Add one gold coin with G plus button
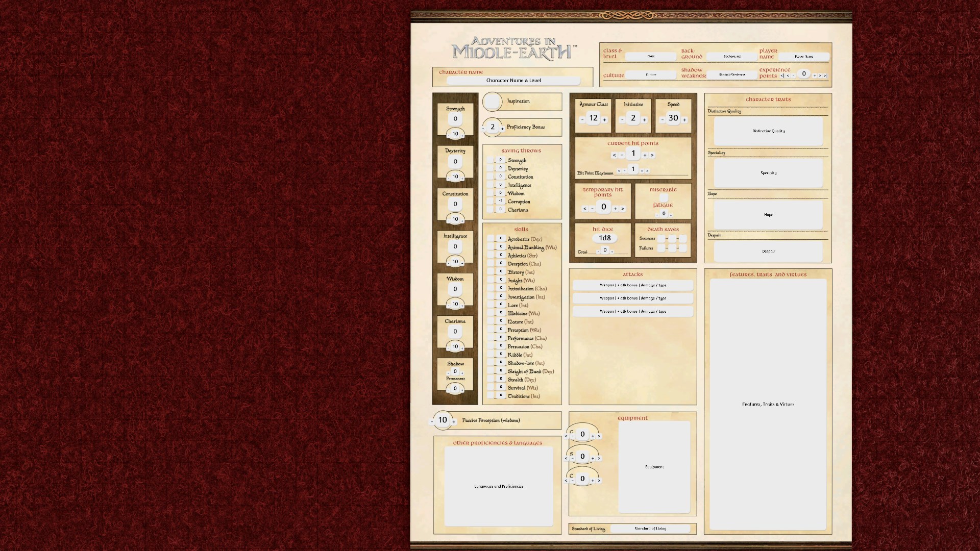980x551 pixels. coord(593,436)
